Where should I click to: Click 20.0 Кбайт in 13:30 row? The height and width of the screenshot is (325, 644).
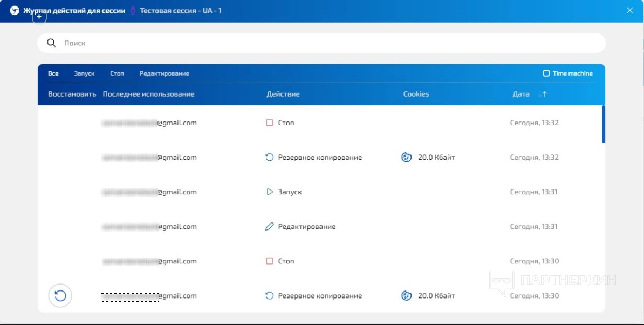[x=436, y=295]
